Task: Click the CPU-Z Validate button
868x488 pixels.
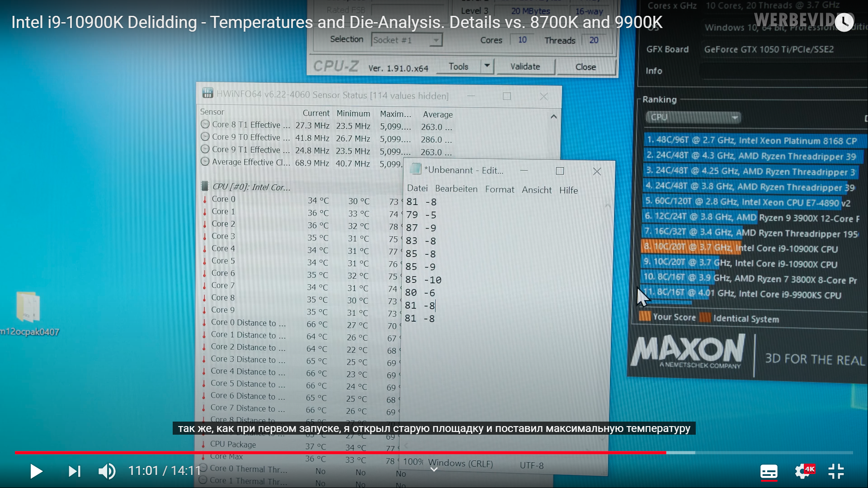Action: coord(525,67)
